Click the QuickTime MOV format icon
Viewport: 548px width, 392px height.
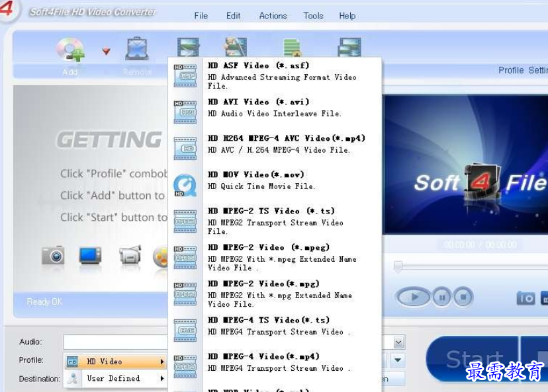coord(185,185)
